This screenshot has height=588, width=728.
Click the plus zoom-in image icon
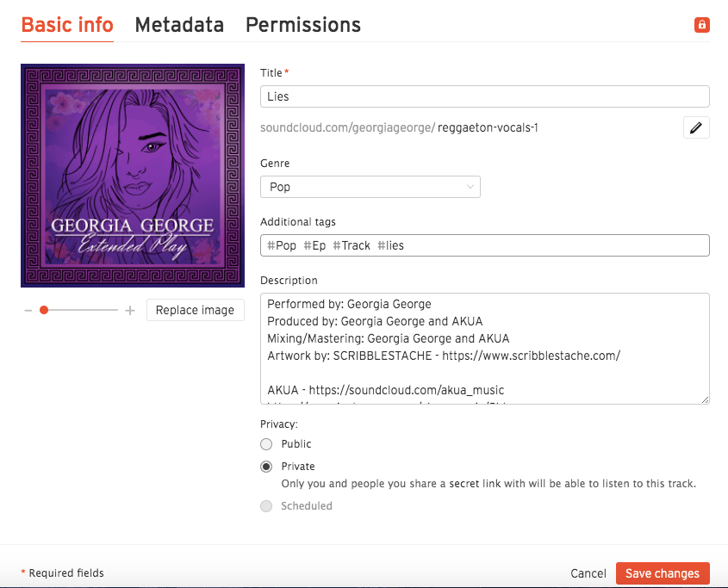[x=130, y=310]
